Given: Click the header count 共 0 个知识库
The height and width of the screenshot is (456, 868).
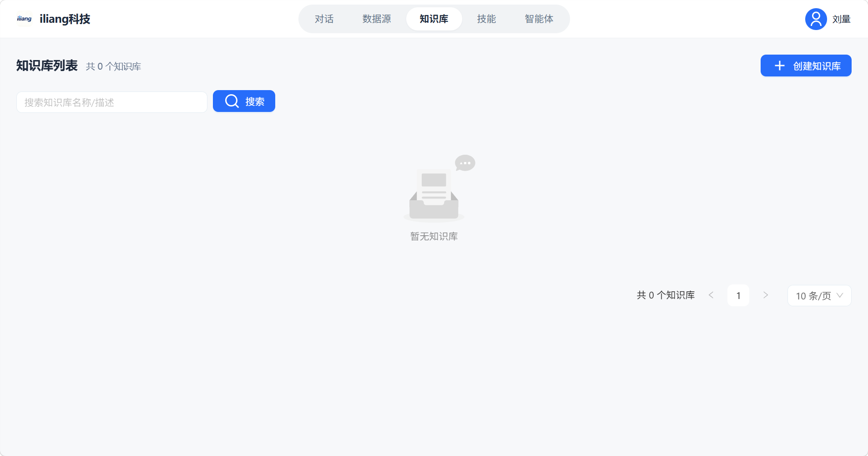Looking at the screenshot, I should [x=113, y=66].
